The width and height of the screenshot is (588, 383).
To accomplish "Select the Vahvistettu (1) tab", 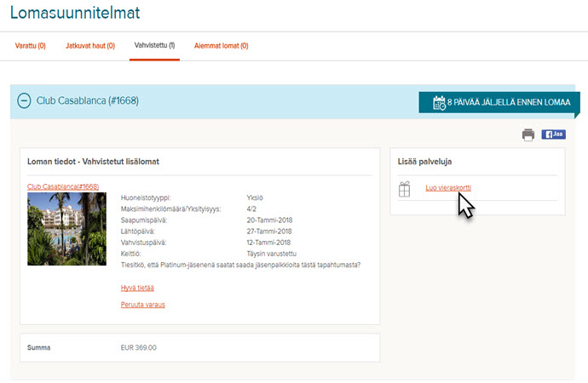I will (154, 45).
